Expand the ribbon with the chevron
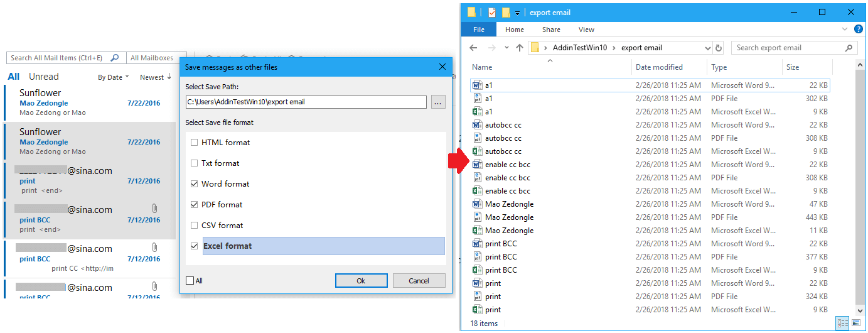The image size is (868, 333). (x=844, y=30)
